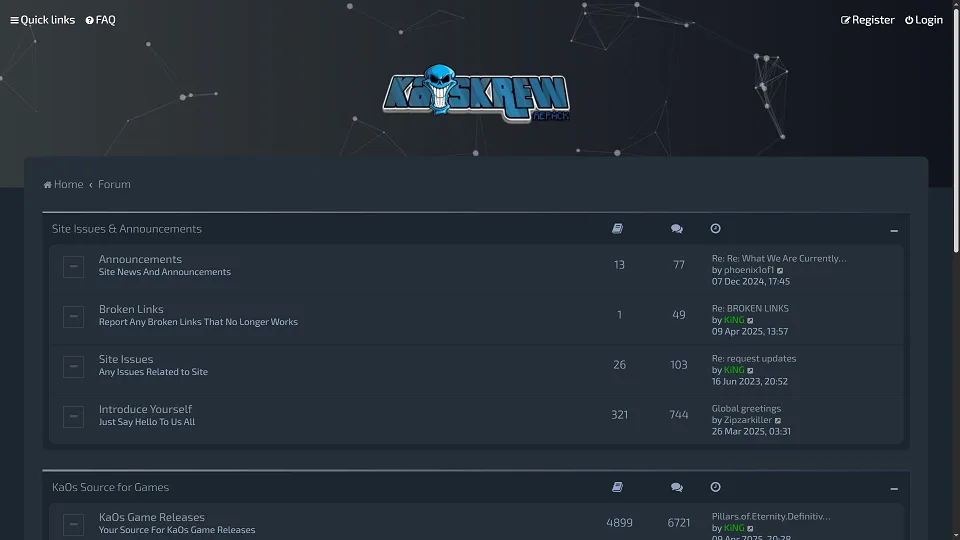960x540 pixels.
Task: Click date '09 Apr 2025, 13:57'
Action: pyautogui.click(x=749, y=331)
